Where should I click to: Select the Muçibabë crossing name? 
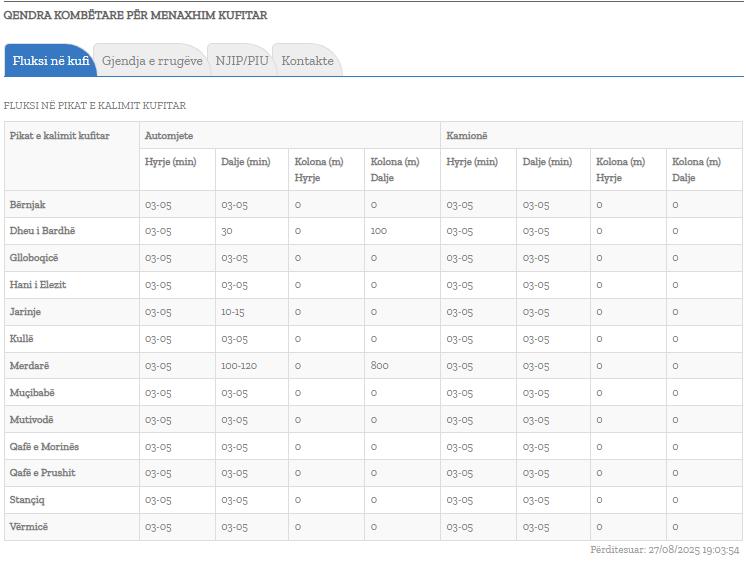(x=32, y=393)
